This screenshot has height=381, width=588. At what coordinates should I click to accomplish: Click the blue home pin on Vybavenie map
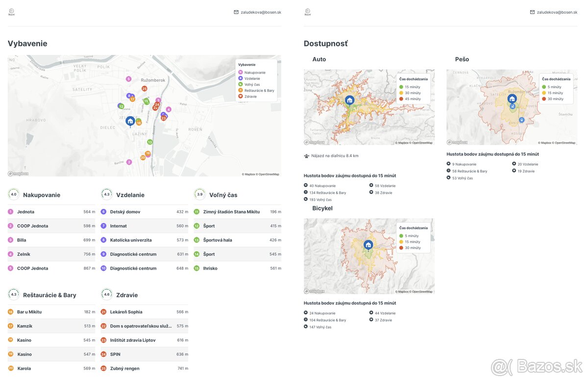(130, 121)
